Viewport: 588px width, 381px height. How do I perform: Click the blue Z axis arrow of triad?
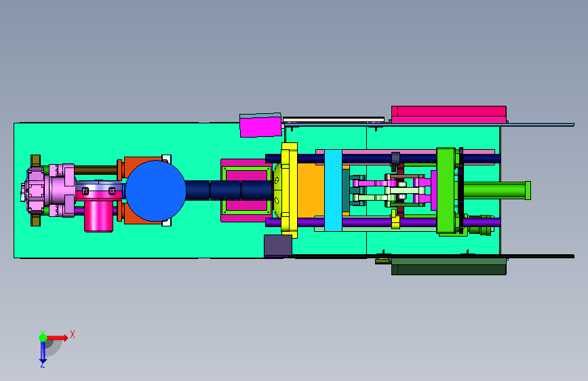coord(43,353)
